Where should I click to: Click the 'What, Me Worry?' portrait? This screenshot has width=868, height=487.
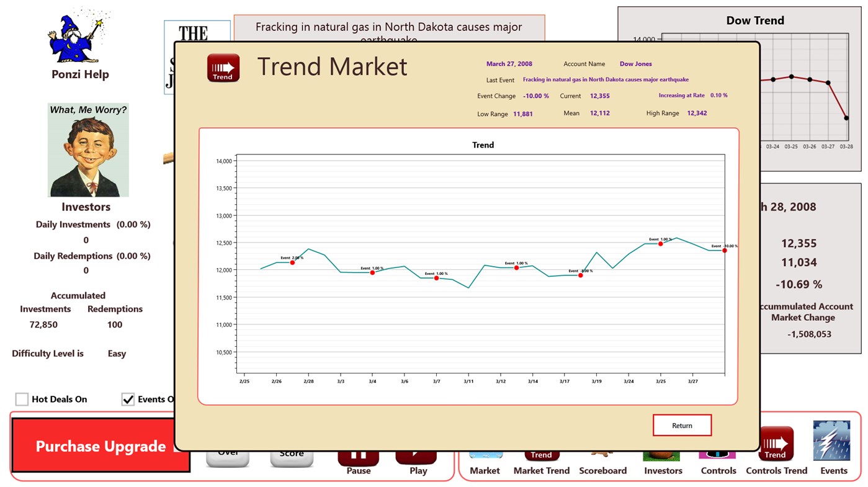point(88,150)
